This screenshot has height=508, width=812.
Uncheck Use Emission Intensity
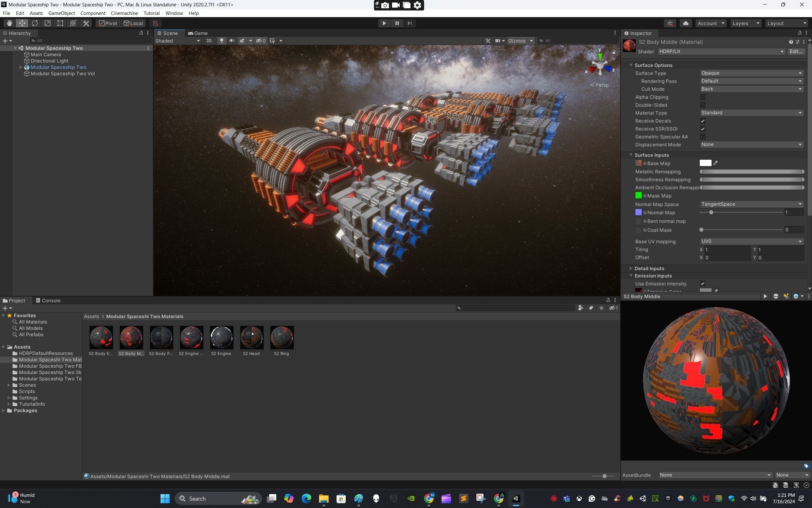[x=703, y=284]
